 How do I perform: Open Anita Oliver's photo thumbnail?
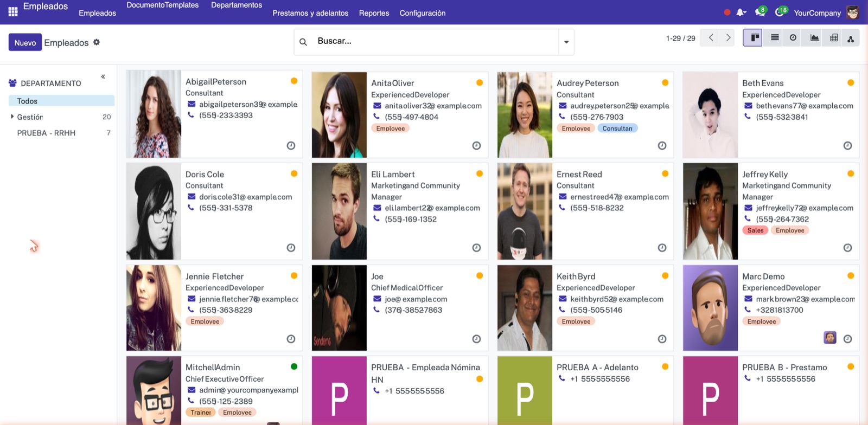[339, 114]
